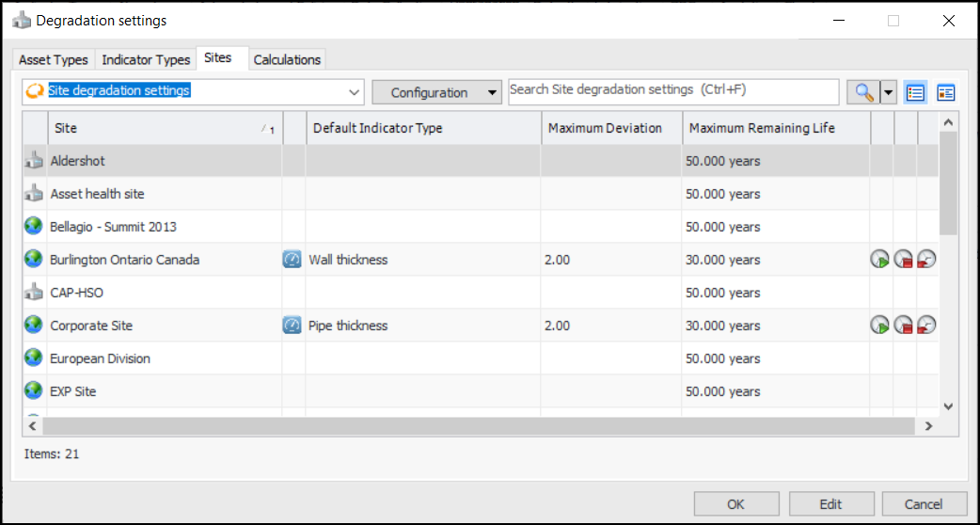Click 30.000 years in Corporate Site row
Image resolution: width=980 pixels, height=525 pixels.
[x=722, y=326]
